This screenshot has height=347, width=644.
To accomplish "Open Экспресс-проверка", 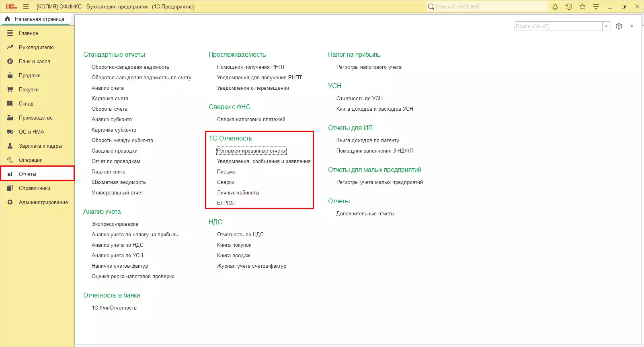I will point(115,224).
